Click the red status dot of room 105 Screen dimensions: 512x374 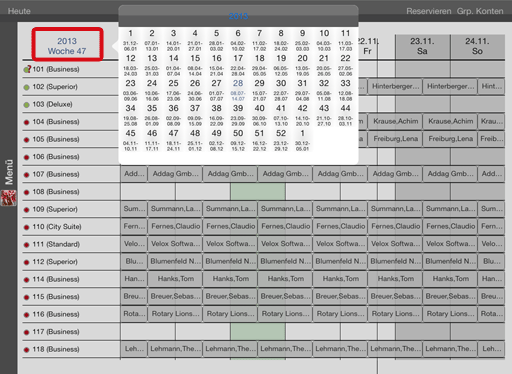27,140
